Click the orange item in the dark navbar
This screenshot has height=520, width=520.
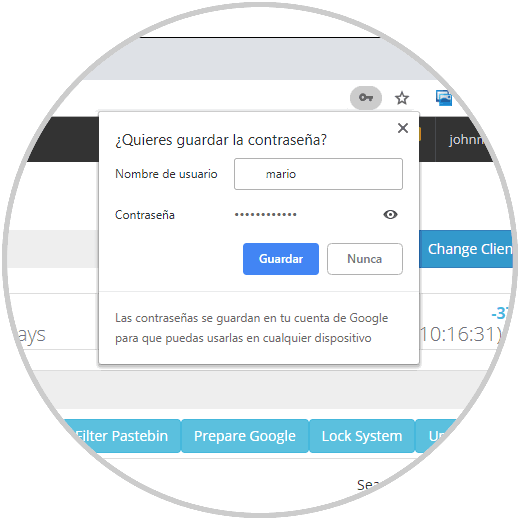click(x=420, y=134)
